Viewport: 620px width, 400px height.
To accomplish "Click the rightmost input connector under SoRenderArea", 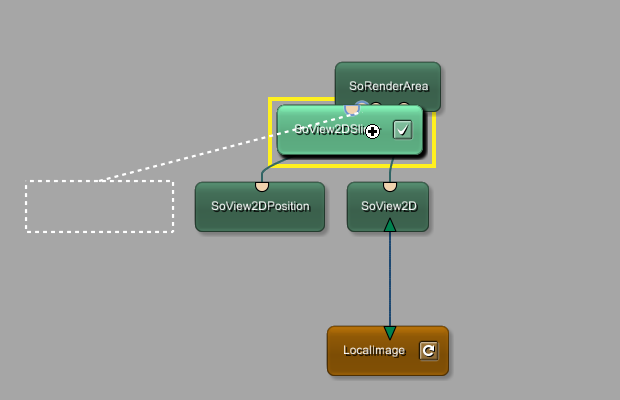I will (404, 106).
